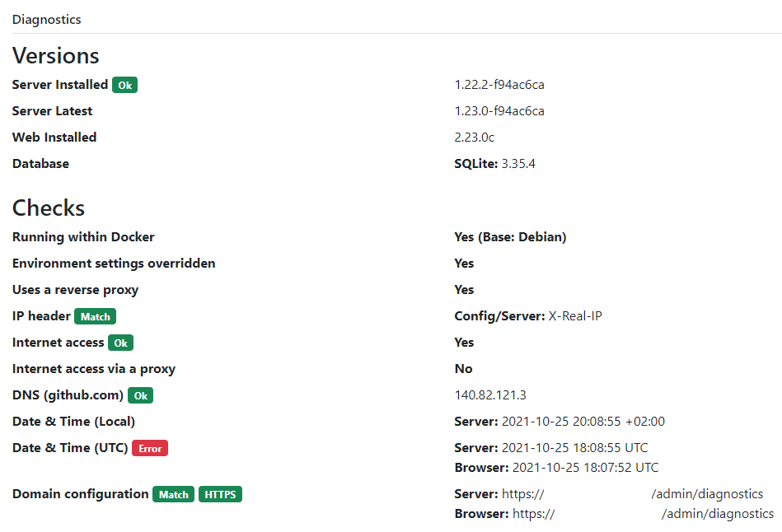Image resolution: width=782 pixels, height=532 pixels.
Task: Select the SQLite database version label
Action: point(494,163)
